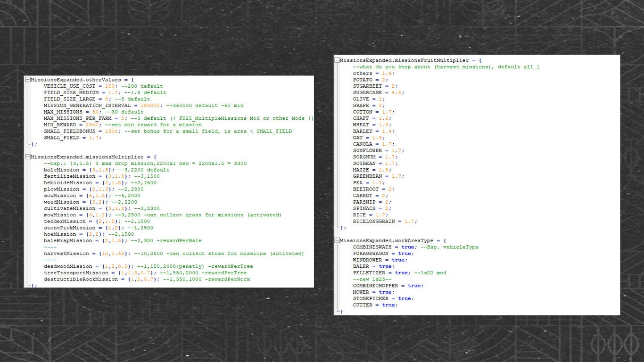The height and width of the screenshot is (362, 644).
Task: Click the true value for CUTTER
Action: coord(388,305)
